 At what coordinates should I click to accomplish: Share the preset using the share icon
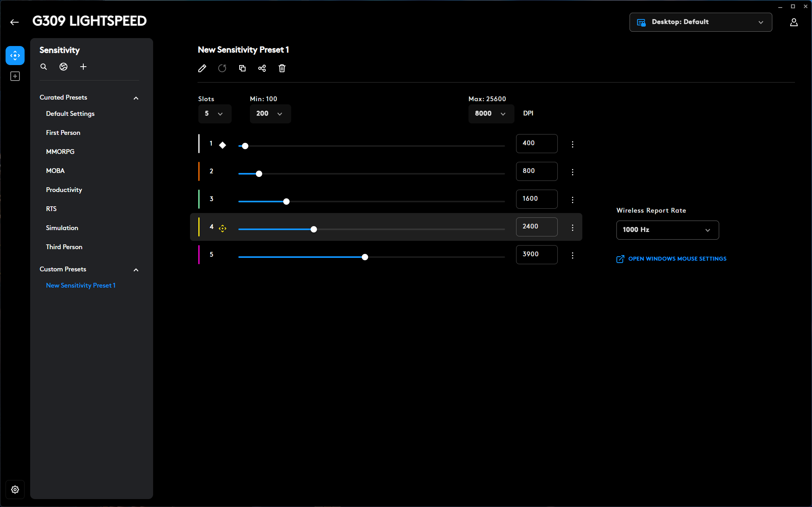click(x=262, y=68)
